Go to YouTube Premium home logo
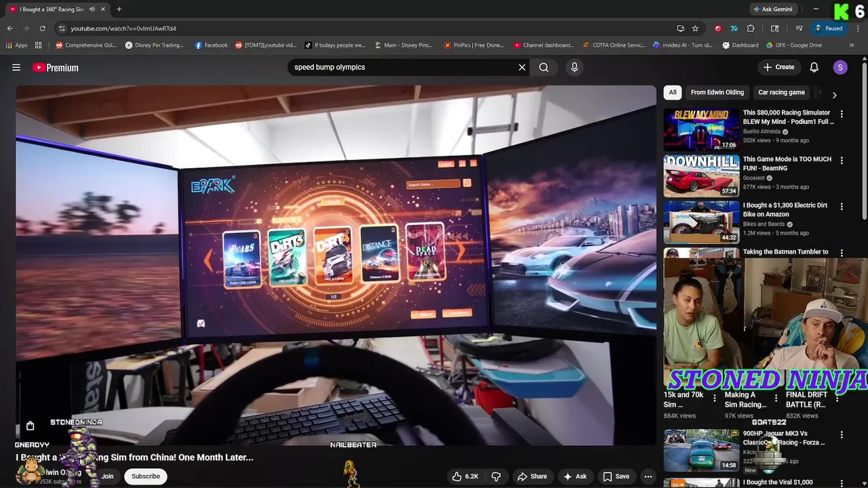 (x=56, y=67)
